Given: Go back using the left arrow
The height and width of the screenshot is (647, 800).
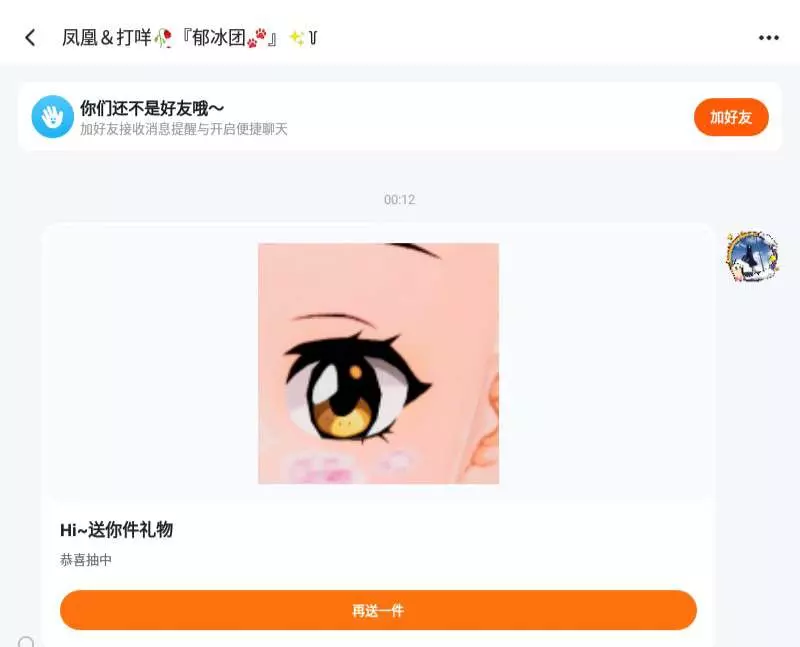Looking at the screenshot, I should (31, 37).
